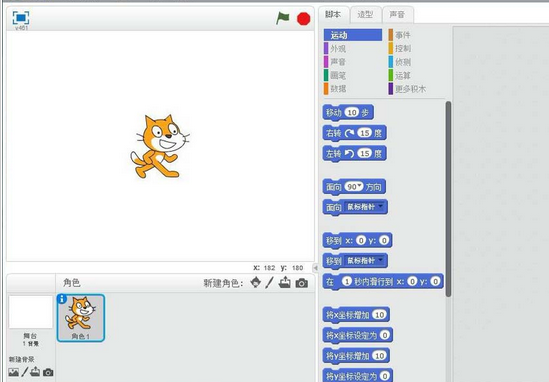Edit degrees field in 左转 block

coord(364,153)
